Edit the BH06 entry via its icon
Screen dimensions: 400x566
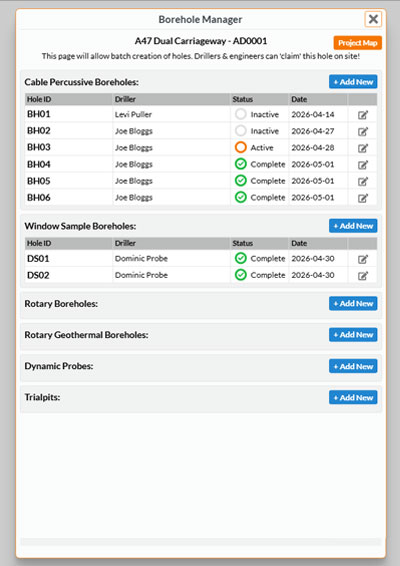coord(363,198)
